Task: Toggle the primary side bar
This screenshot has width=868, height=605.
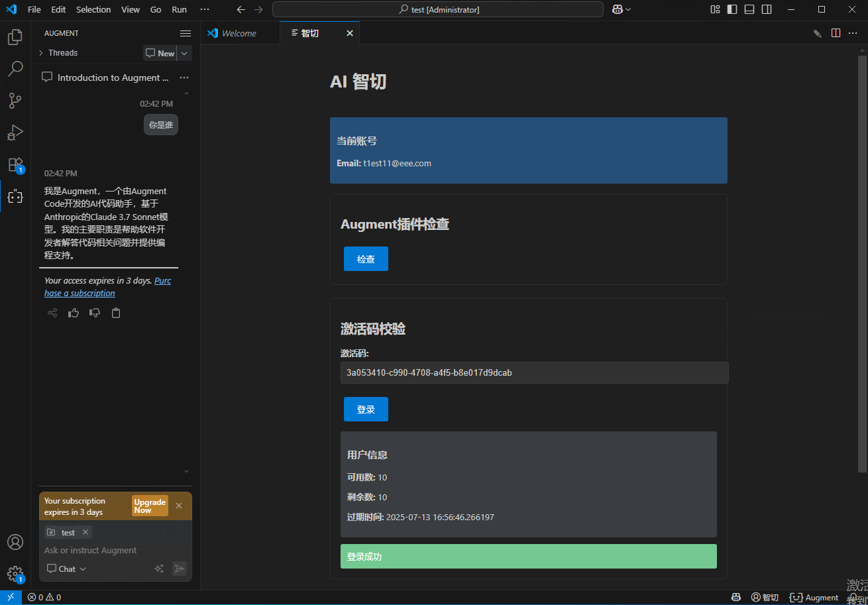Action: (732, 9)
